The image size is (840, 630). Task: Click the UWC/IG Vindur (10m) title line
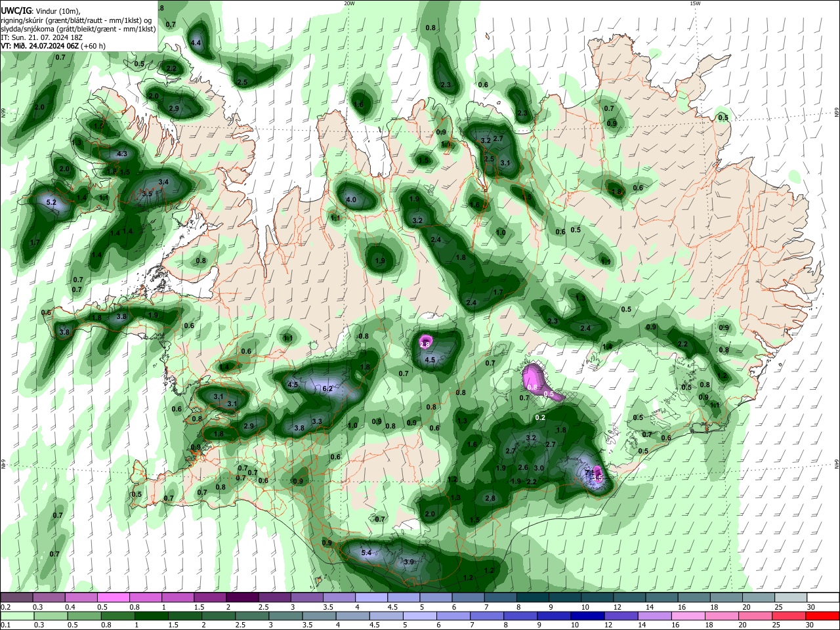[x=40, y=11]
